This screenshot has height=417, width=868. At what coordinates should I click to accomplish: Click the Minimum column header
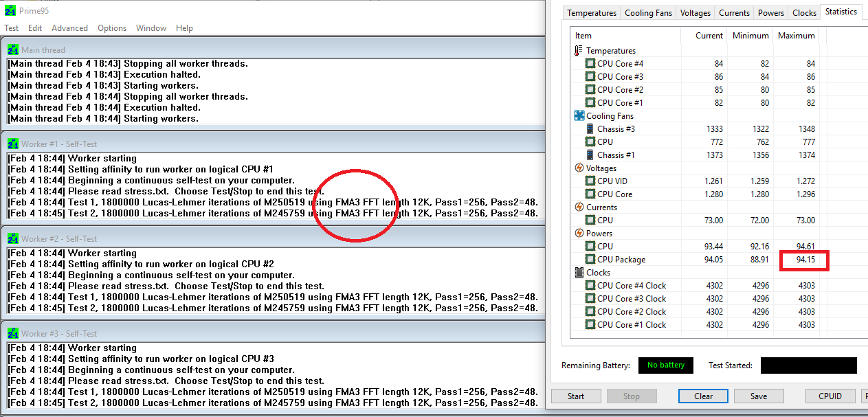click(x=750, y=36)
